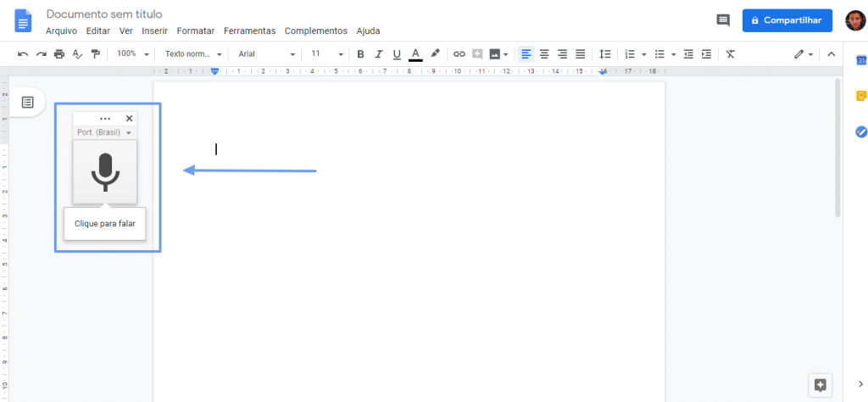Screen dimensions: 868x402
Task: Align text right
Action: click(562, 54)
